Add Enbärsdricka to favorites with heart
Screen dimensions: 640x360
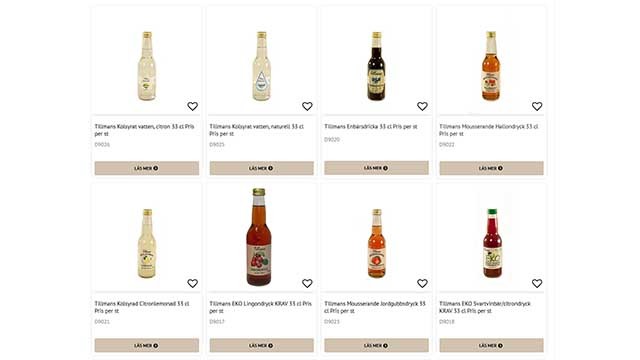(422, 106)
